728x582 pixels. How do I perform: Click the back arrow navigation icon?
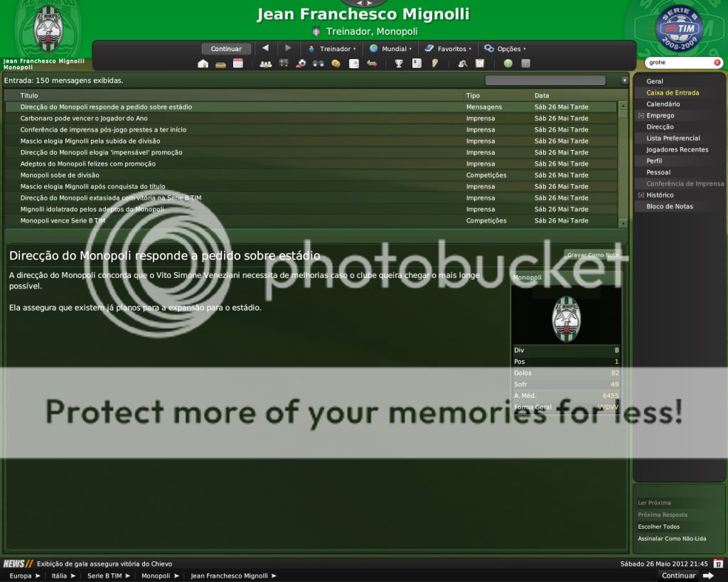(265, 48)
